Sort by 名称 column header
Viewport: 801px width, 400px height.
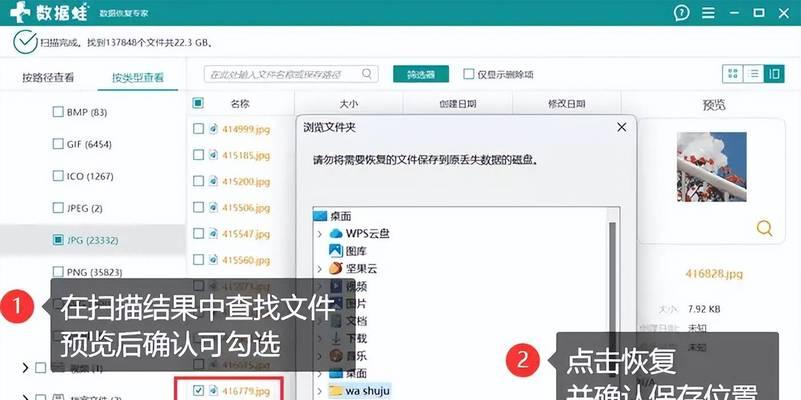(240, 104)
